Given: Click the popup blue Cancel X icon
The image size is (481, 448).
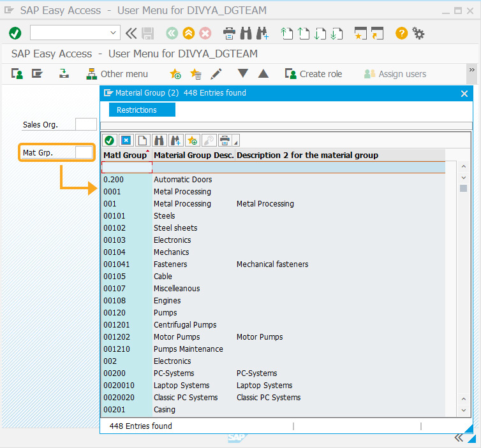Looking at the screenshot, I should [x=126, y=141].
